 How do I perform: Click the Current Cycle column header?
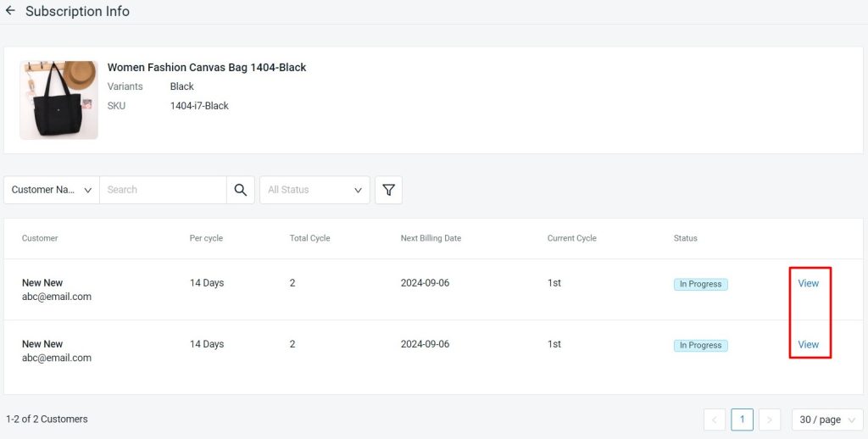click(x=572, y=238)
